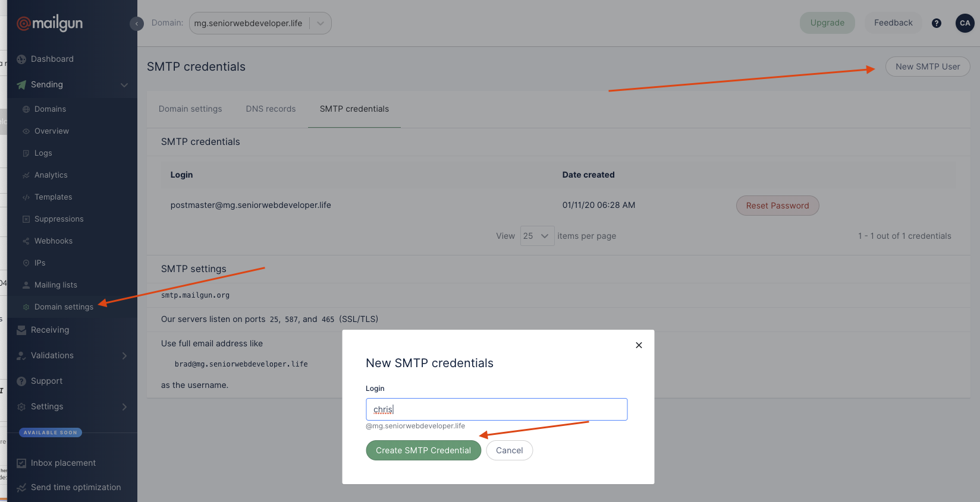980x502 pixels.
Task: Click the IPs location icon
Action: [x=26, y=263]
